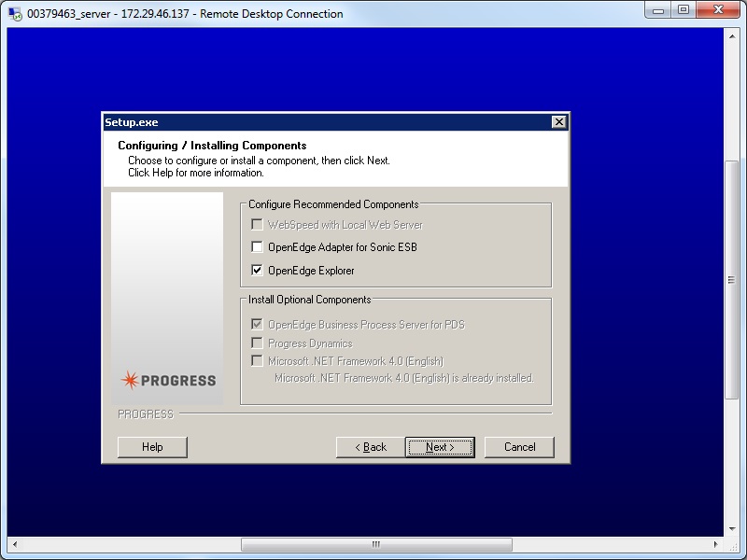This screenshot has width=747, height=560.
Task: Click the Setup.exe dialog title text
Action: click(132, 122)
